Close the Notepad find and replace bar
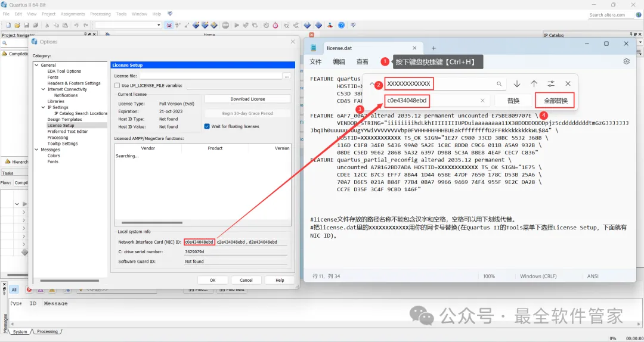 [568, 84]
